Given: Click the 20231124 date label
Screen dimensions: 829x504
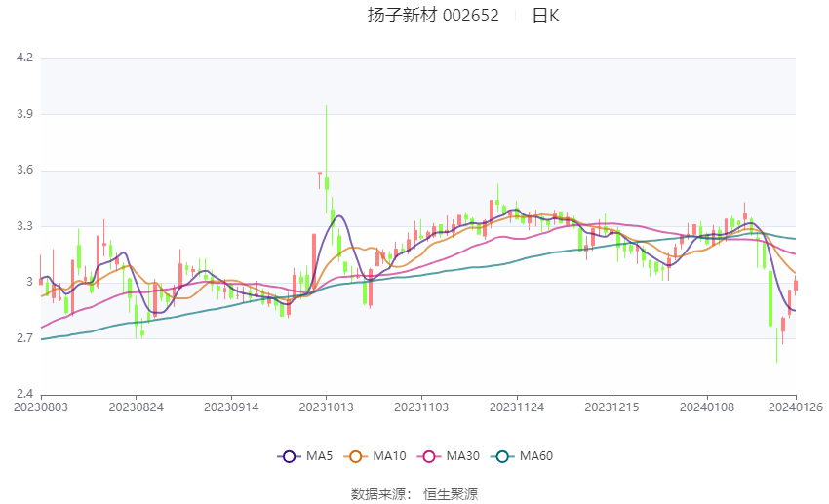Looking at the screenshot, I should click(x=517, y=407).
